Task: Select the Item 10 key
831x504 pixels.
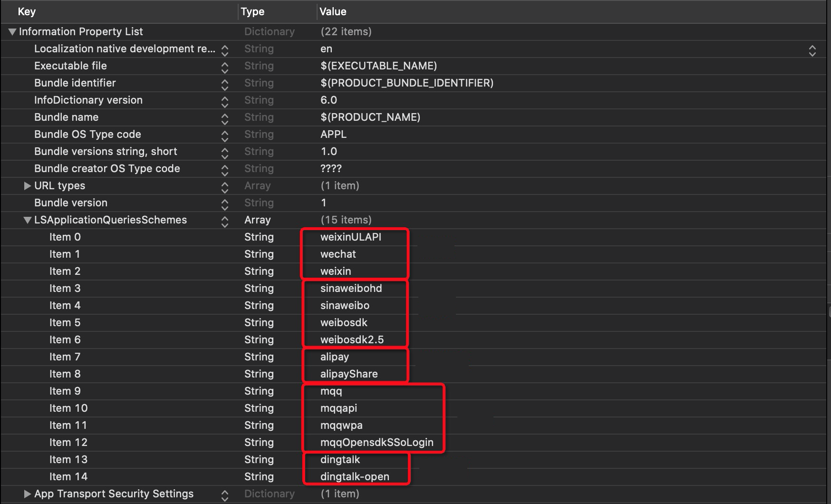Action: 68,408
